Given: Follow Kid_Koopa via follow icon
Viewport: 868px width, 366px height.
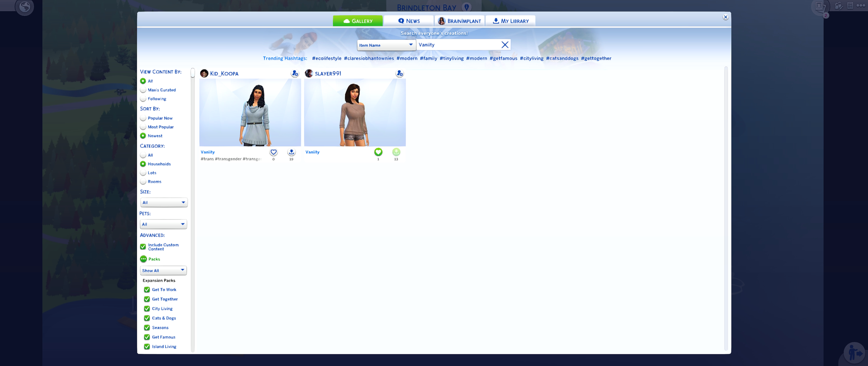Looking at the screenshot, I should [x=295, y=73].
